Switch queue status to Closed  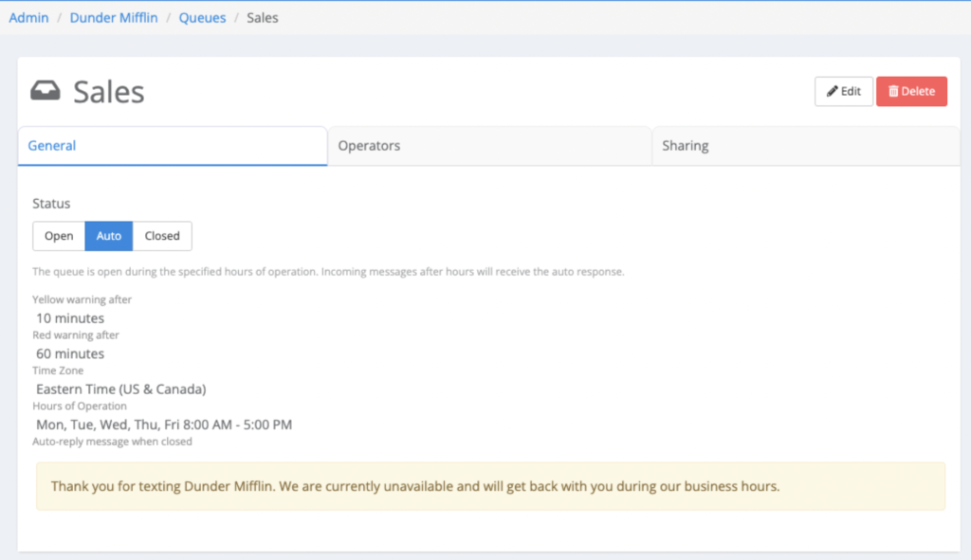[x=162, y=236]
